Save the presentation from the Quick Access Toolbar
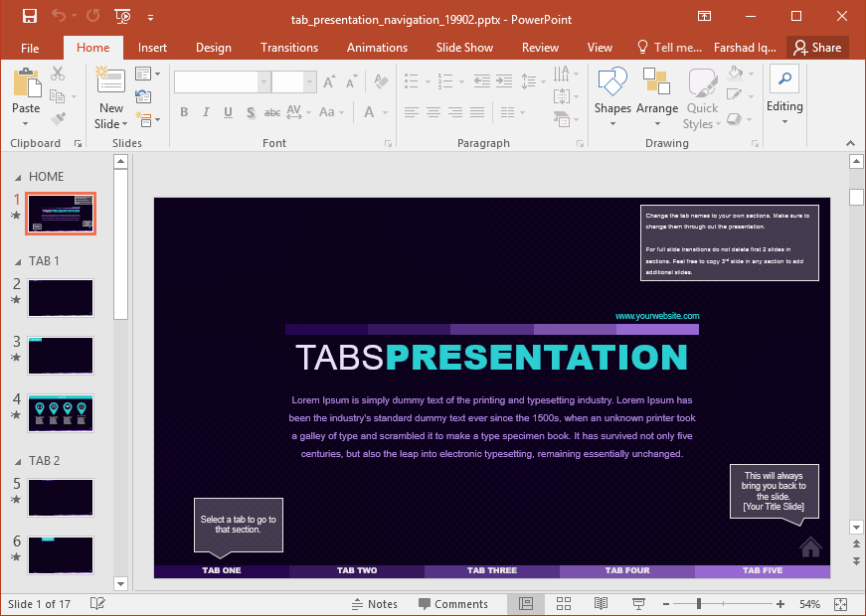 pos(28,17)
